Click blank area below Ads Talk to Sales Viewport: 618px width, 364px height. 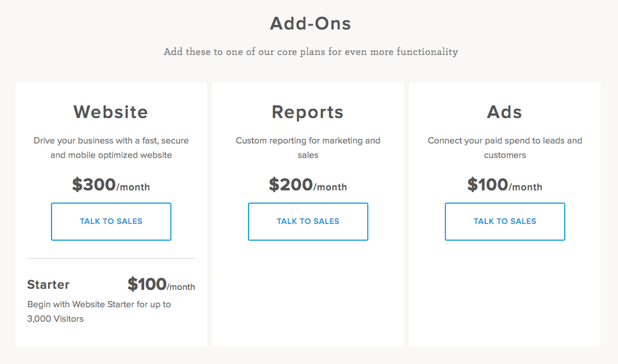505,293
